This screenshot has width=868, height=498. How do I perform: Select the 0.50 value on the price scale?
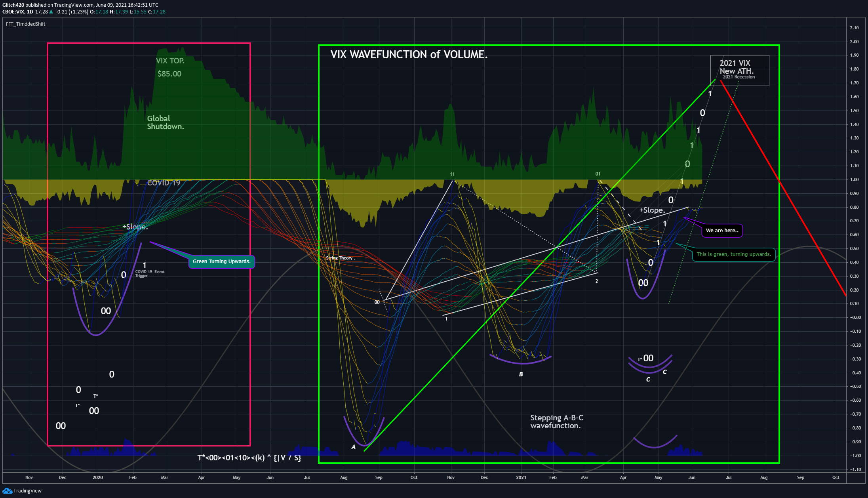854,248
